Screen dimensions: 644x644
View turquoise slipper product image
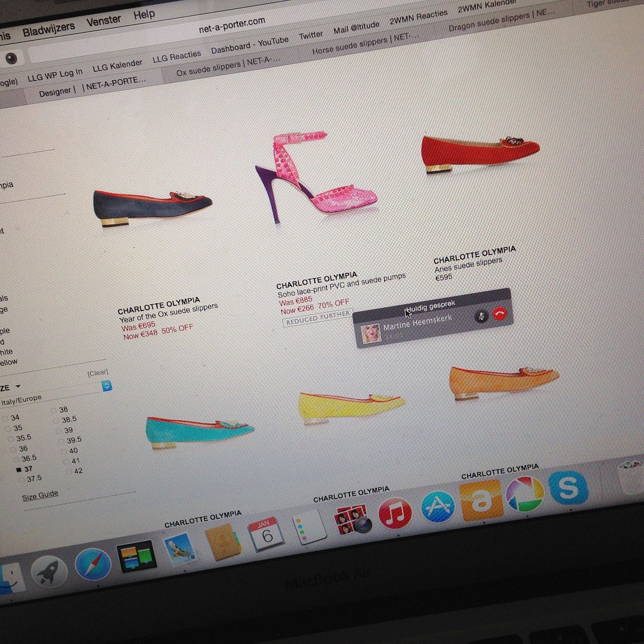click(200, 432)
